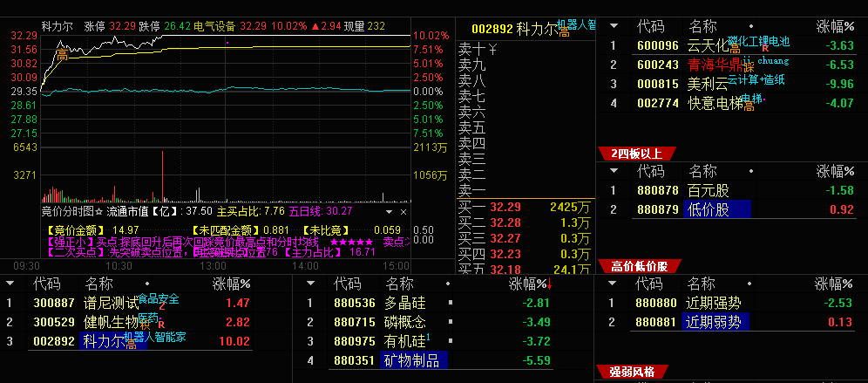868x383 pixels.
Task: Click the red R badge beside 云天化
Action: 765,48
